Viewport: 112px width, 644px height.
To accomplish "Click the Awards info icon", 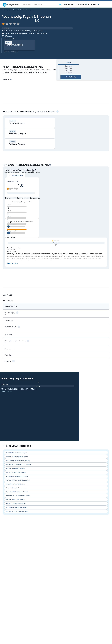I will click(x=11, y=80).
